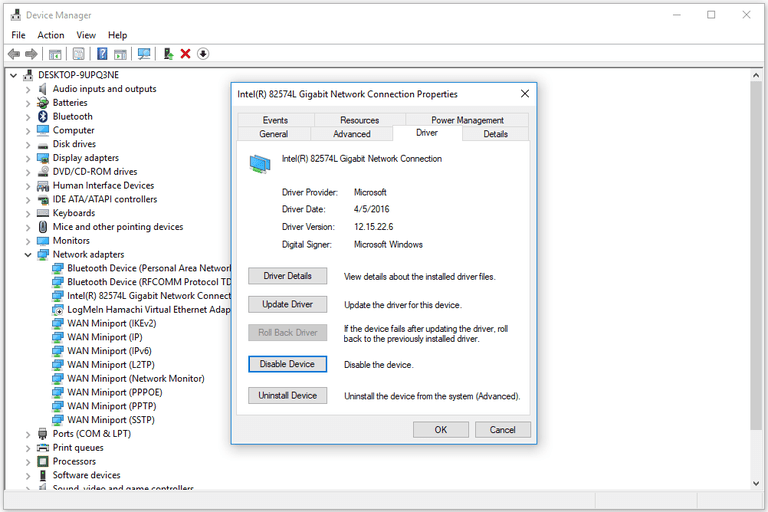The image size is (768, 512).
Task: Click the Print queues printer icon
Action: coord(43,448)
